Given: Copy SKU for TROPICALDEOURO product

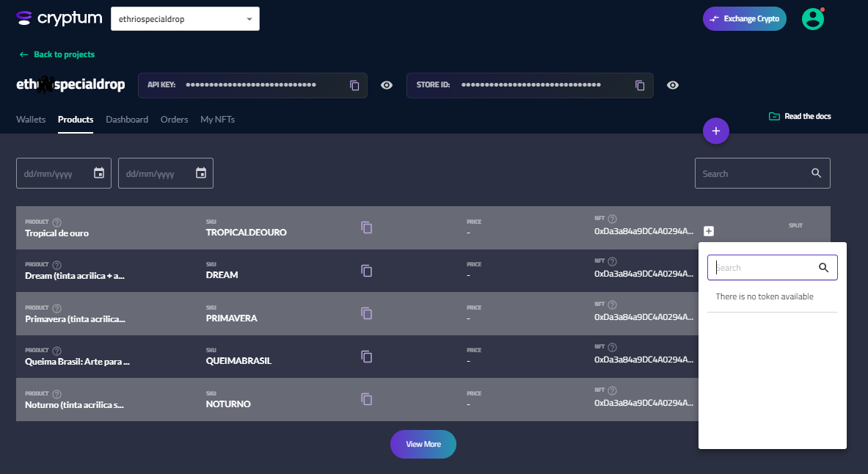Looking at the screenshot, I should [367, 227].
